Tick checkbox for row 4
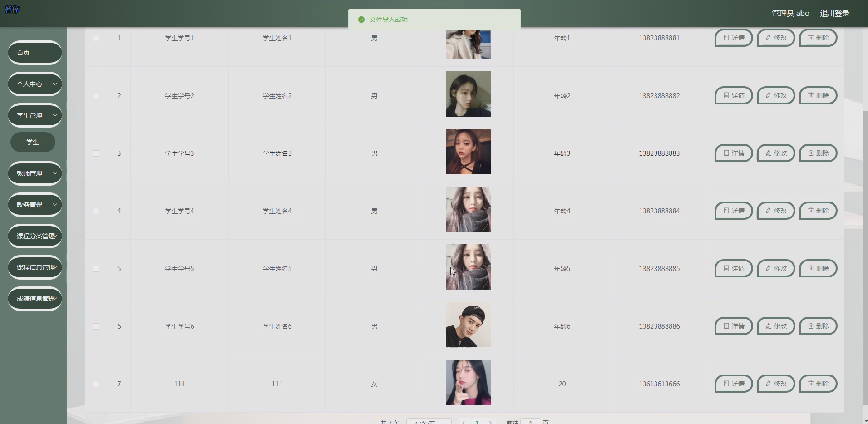Viewport: 868px width, 424px height. click(x=96, y=211)
